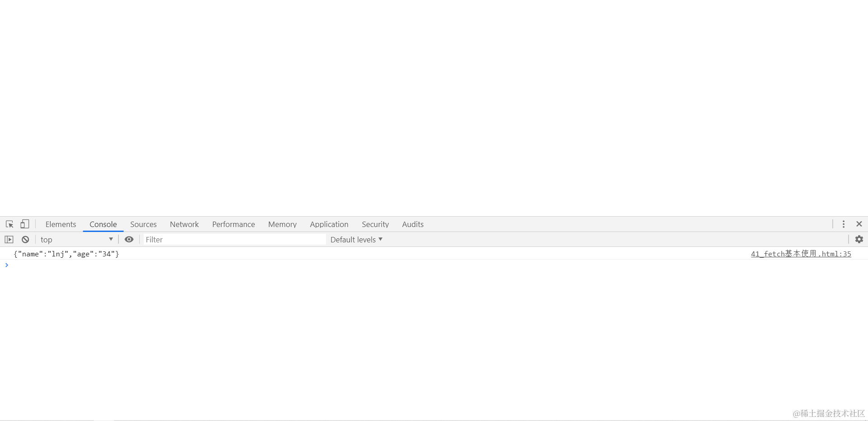Create a live expression with eye icon
868x421 pixels.
[x=129, y=240]
